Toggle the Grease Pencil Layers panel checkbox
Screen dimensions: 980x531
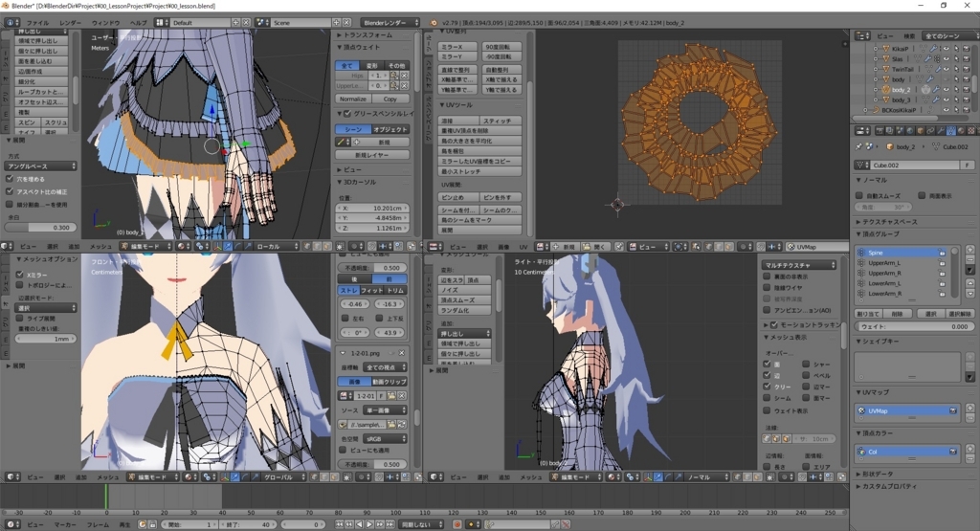click(x=346, y=114)
